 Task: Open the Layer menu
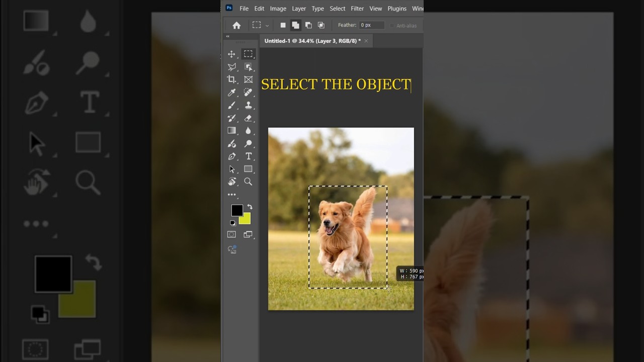[x=299, y=9]
